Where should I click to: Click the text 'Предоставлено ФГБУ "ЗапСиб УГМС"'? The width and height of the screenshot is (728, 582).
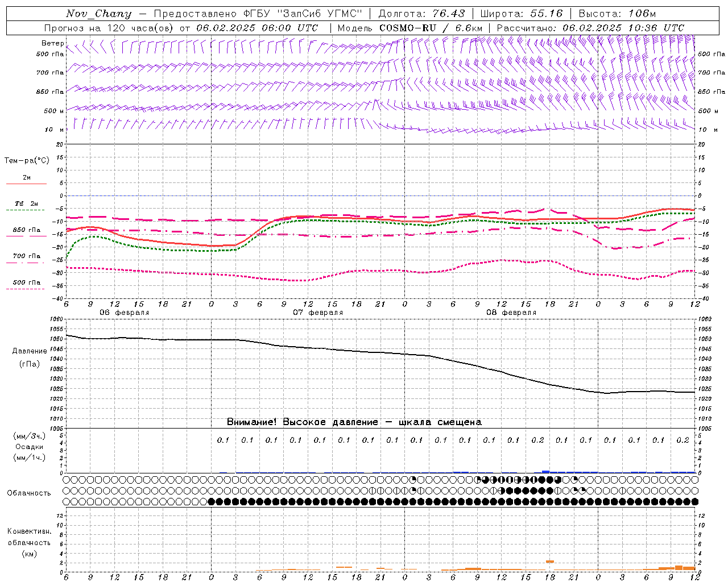pos(258,14)
